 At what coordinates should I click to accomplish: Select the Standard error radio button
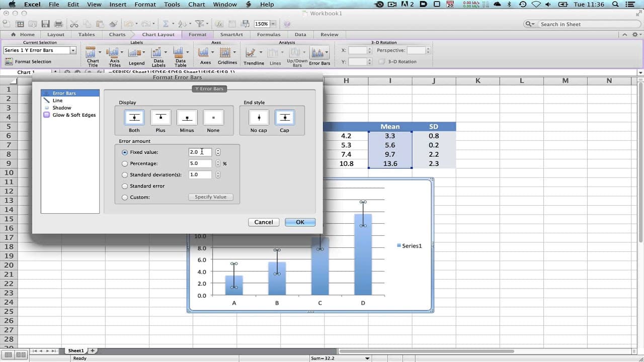pyautogui.click(x=125, y=186)
